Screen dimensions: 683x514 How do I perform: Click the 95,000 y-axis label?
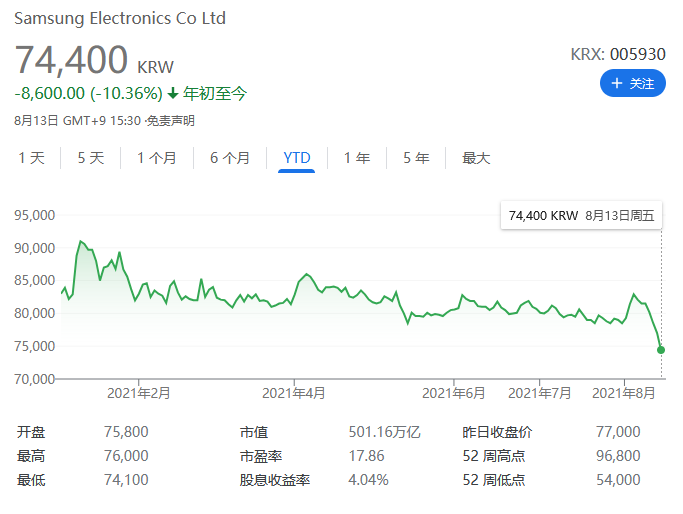[x=35, y=215]
